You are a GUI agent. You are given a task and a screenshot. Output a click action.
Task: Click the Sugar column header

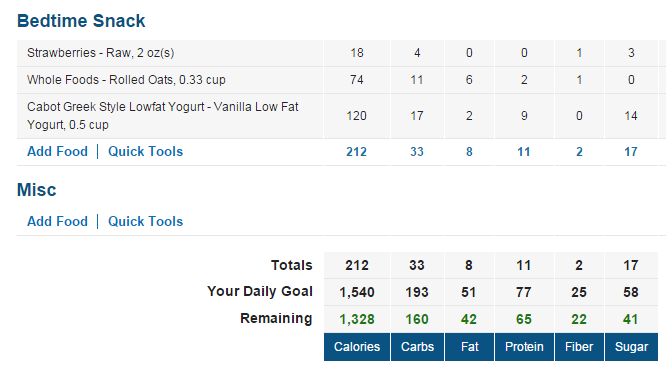[631, 347]
